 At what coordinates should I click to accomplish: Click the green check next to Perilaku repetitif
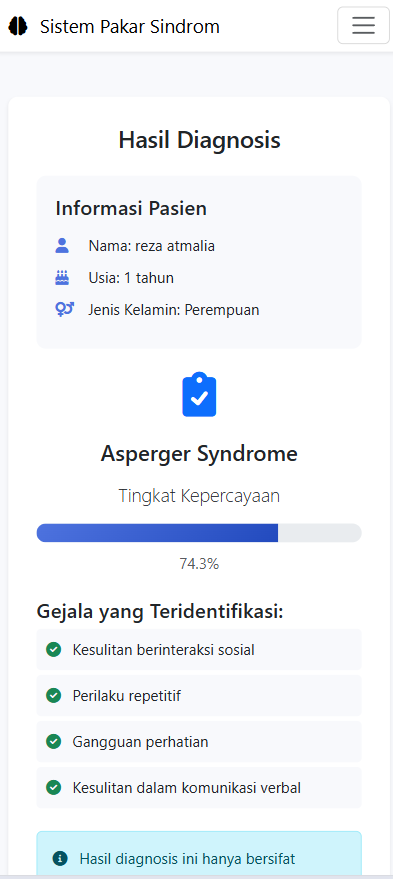[x=53, y=696]
